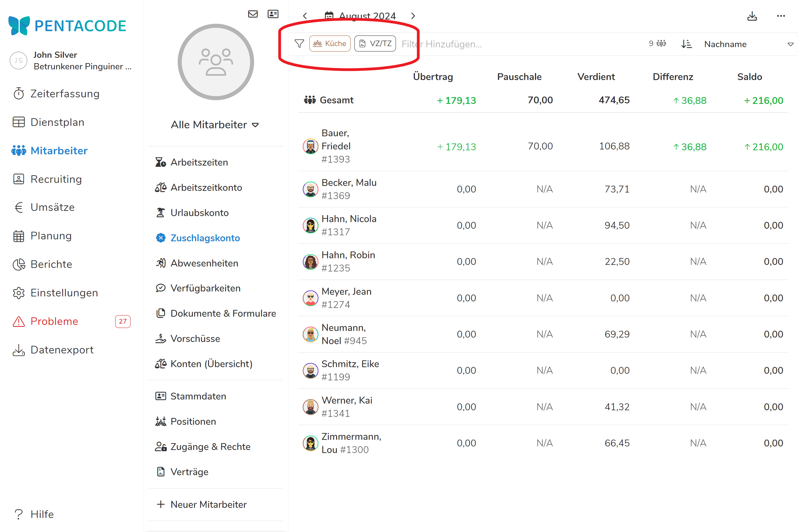Open the contact card icon
Screen dimensions: 798x532
click(x=273, y=14)
